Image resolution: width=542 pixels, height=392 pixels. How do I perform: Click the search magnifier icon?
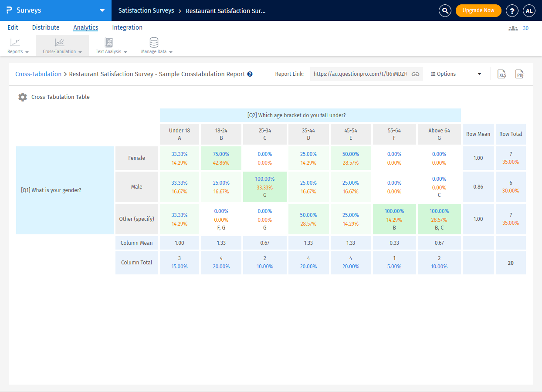click(445, 10)
